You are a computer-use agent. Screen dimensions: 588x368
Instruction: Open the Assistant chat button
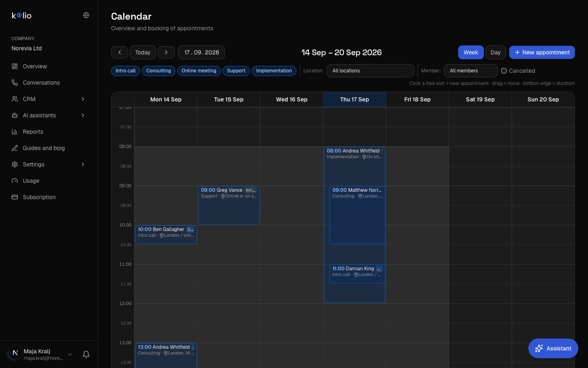point(553,348)
